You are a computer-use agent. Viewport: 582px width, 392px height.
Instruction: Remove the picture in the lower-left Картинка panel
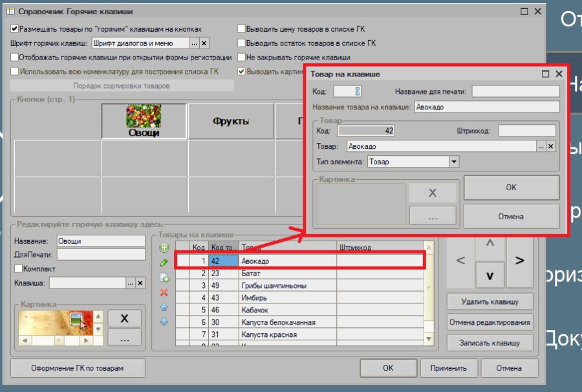(125, 318)
